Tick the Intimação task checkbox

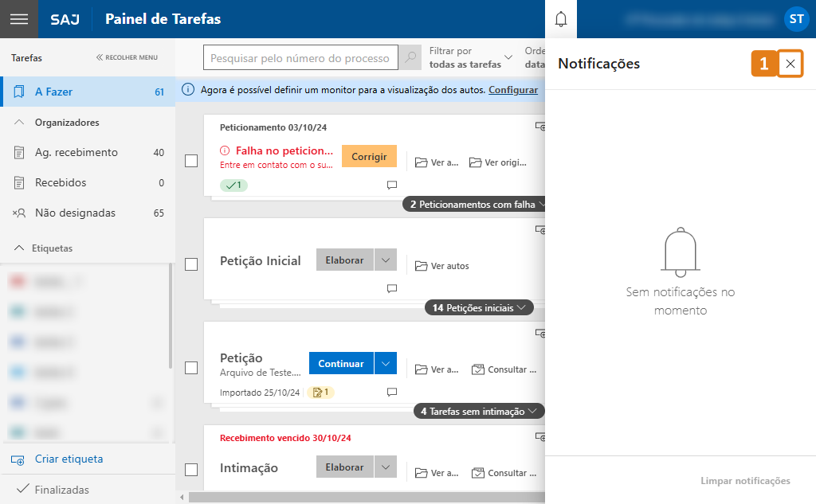[191, 470]
